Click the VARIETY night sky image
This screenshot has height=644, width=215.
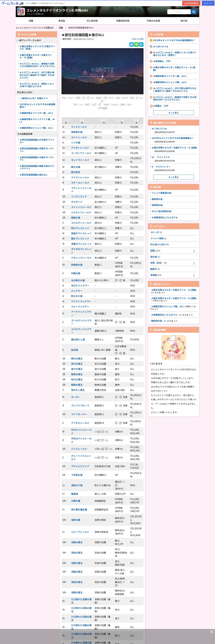[x=102, y=71]
